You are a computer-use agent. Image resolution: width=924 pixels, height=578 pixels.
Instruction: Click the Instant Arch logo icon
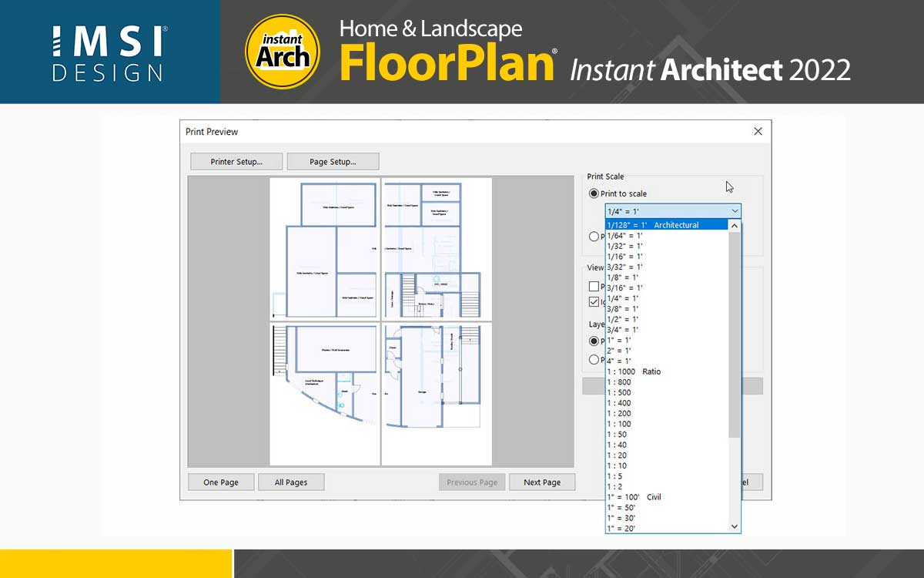click(x=283, y=52)
